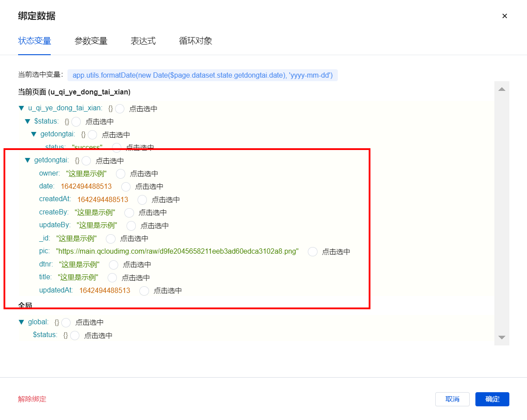Click the createBy key label
Viewport: 527px width, 420px height.
click(54, 212)
